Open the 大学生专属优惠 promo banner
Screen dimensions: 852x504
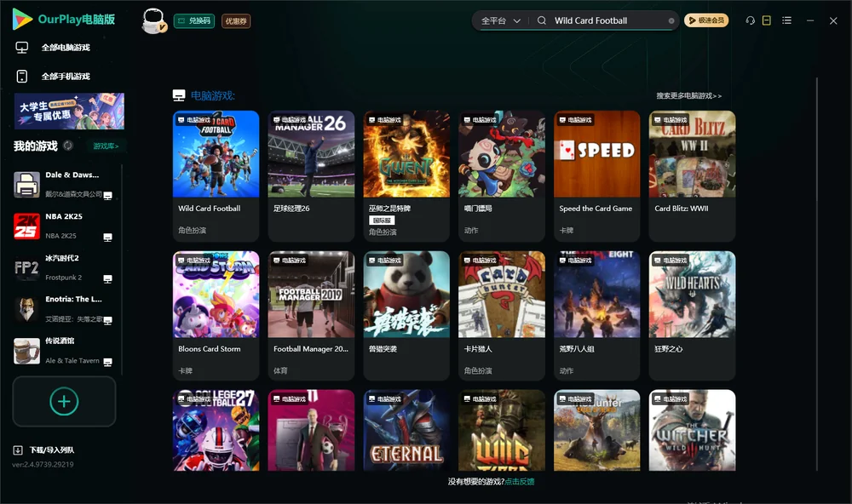(70, 111)
